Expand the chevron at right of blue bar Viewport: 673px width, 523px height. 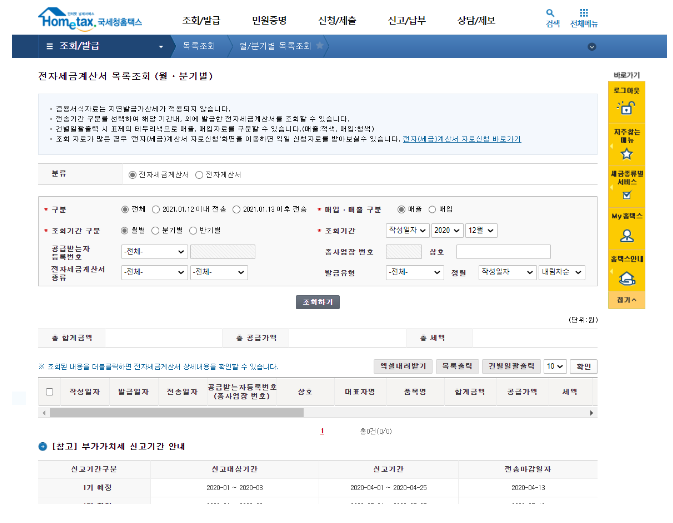592,47
